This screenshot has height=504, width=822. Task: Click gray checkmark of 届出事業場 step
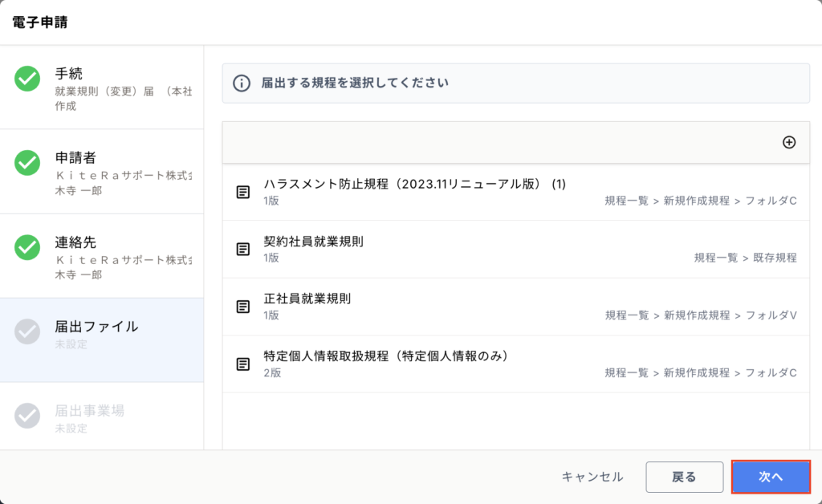coord(27,416)
